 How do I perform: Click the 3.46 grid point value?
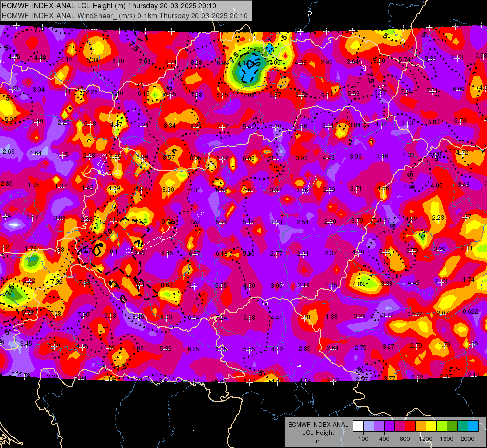click(382, 156)
